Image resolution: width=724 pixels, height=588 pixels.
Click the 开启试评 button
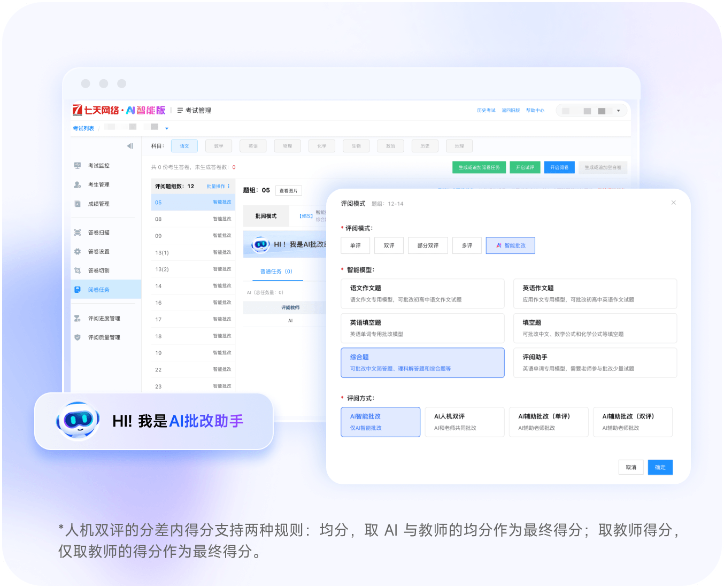pos(525,167)
